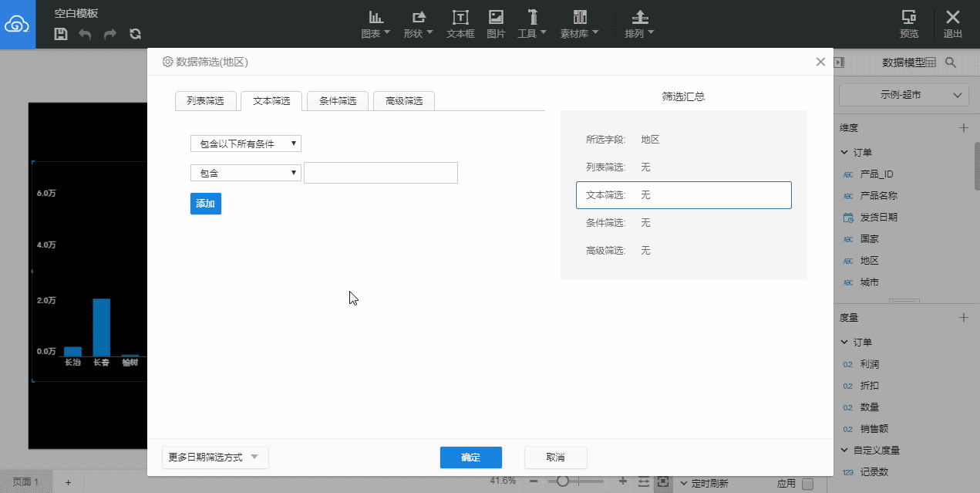This screenshot has height=493, width=980.
Task: Click the add page plus tab
Action: pyautogui.click(x=68, y=481)
